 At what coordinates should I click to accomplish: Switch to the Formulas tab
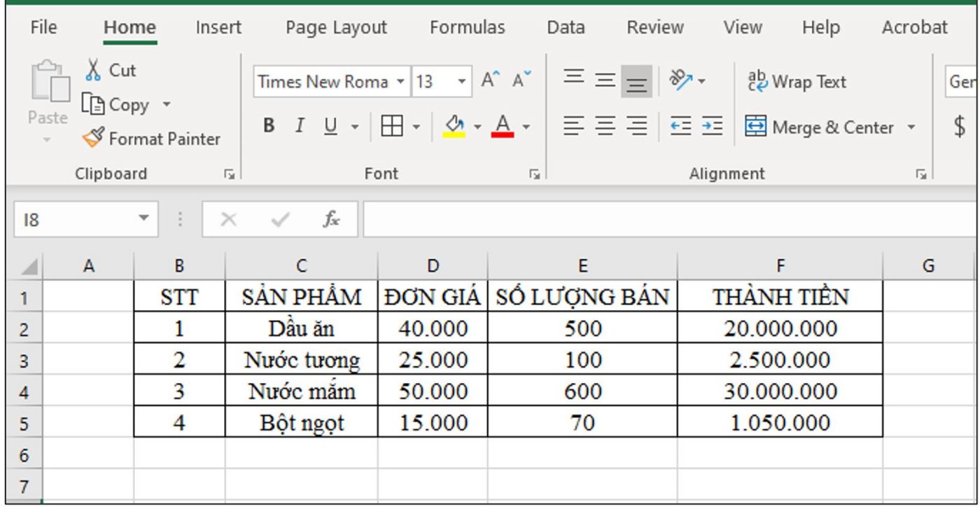tap(467, 27)
